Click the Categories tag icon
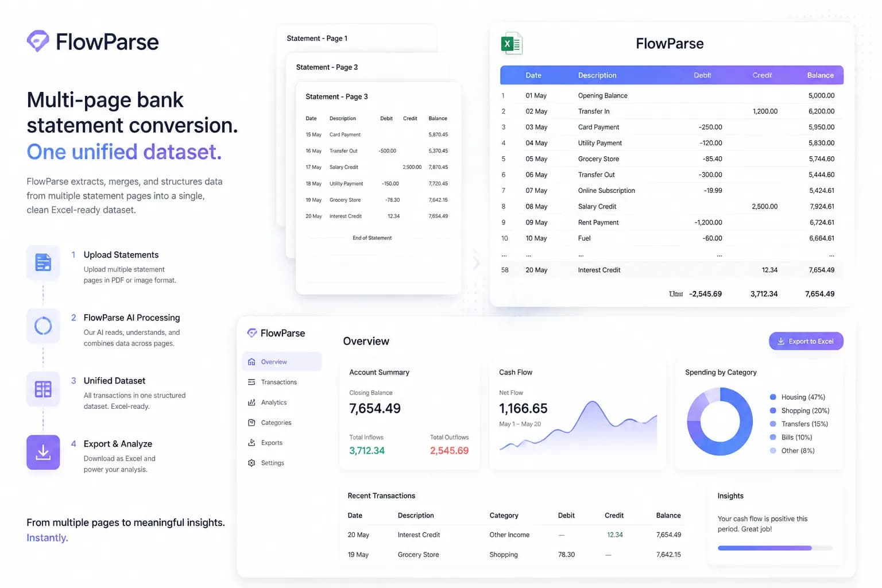Image resolution: width=882 pixels, height=588 pixels. pos(252,423)
